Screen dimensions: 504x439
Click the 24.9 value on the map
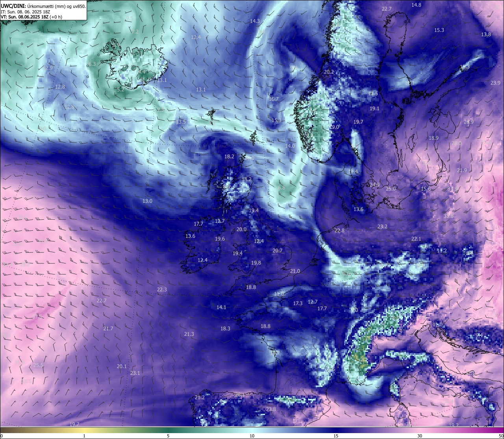[x=374, y=185]
